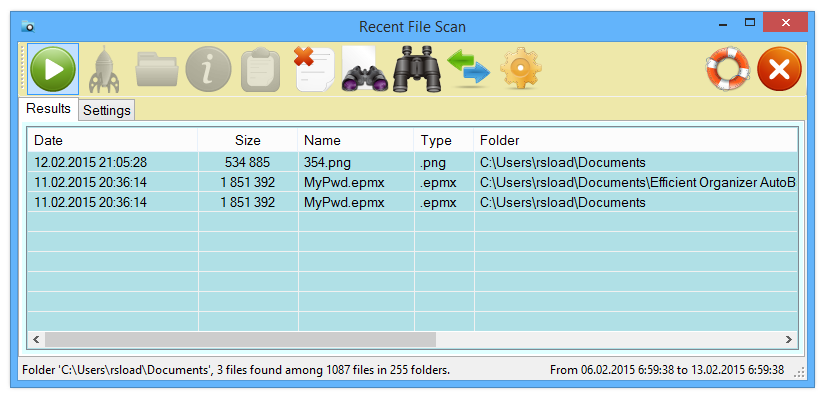Sort by the Date column header

point(113,141)
